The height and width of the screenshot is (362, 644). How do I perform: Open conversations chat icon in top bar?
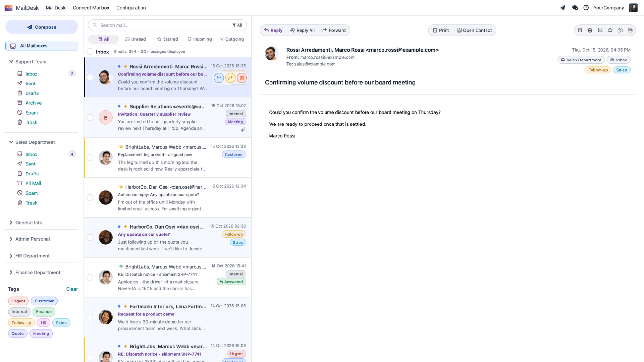(x=575, y=8)
